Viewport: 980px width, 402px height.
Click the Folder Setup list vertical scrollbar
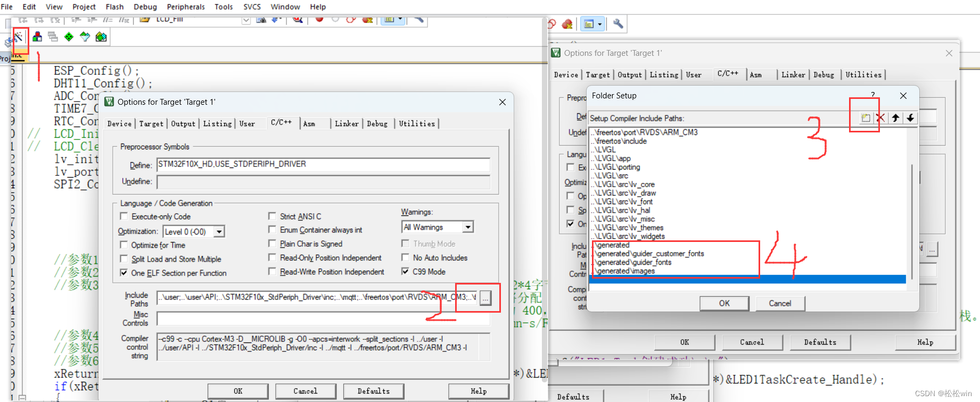(x=912, y=221)
